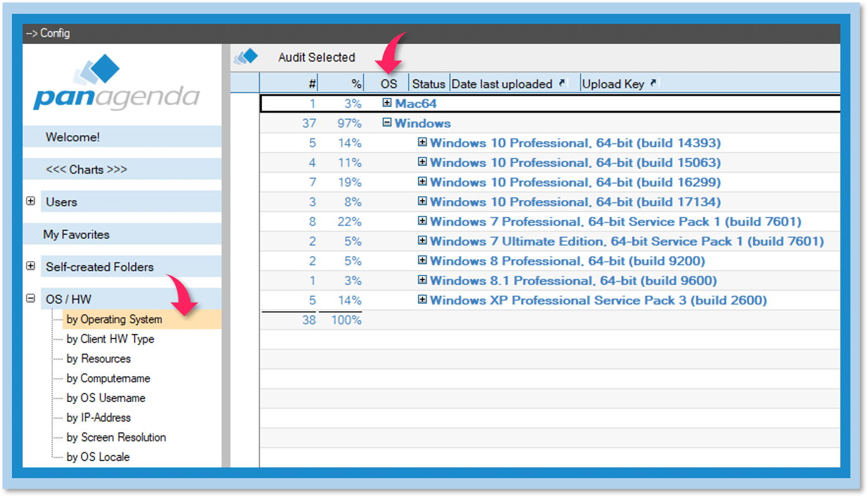
Task: Click the Audit Selected button
Action: coord(317,57)
